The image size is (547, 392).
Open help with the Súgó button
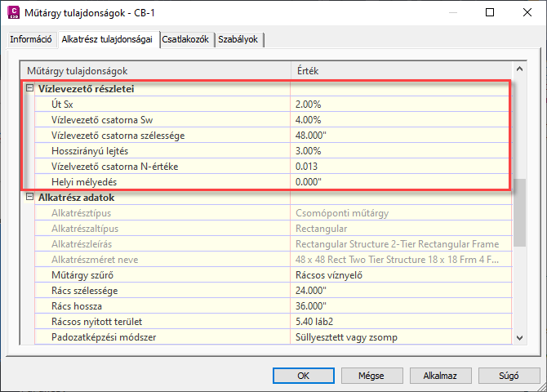498,376
